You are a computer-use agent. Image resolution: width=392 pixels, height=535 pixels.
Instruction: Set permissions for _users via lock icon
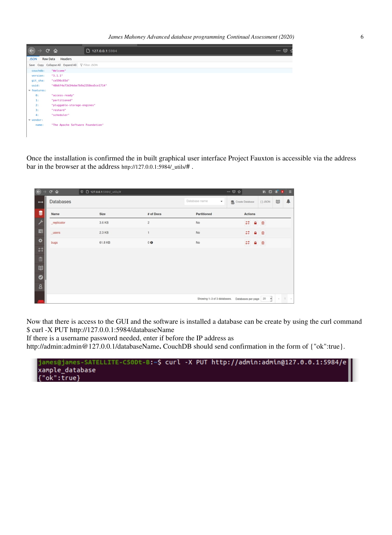tap(255, 233)
